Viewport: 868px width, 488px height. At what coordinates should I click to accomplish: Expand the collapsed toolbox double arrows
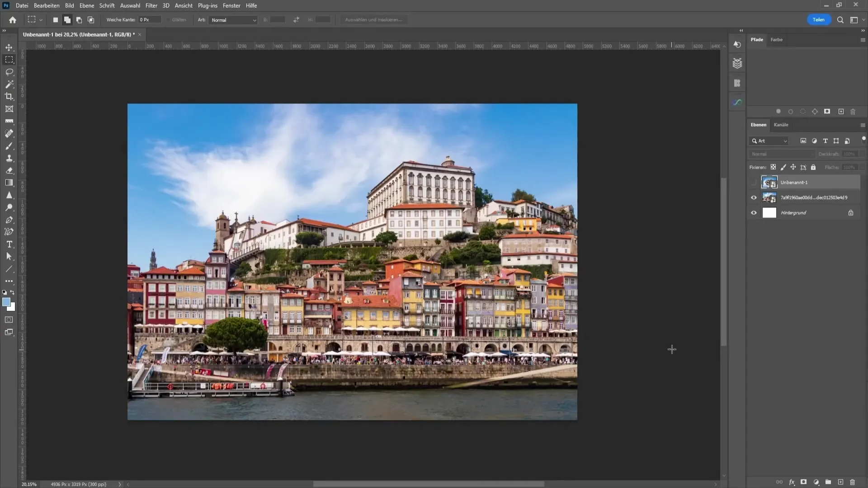tap(4, 30)
